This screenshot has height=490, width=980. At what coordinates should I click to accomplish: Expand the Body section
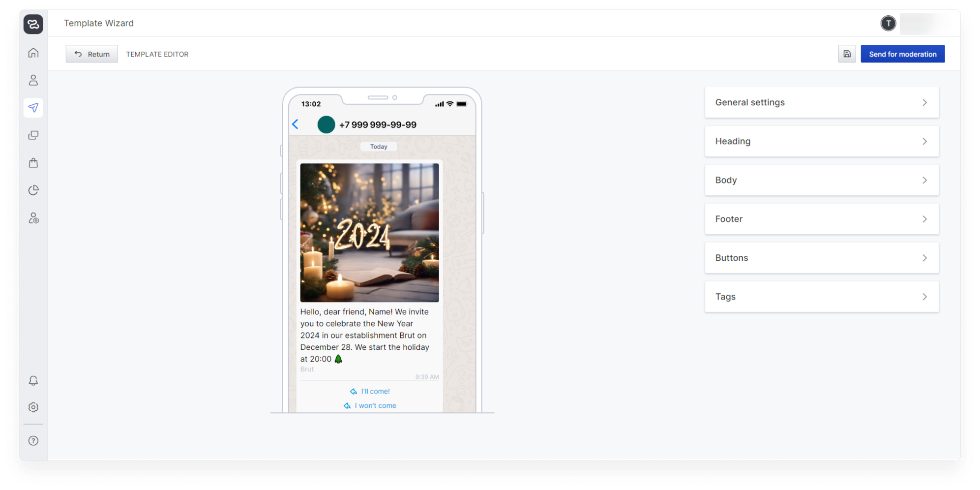point(822,180)
